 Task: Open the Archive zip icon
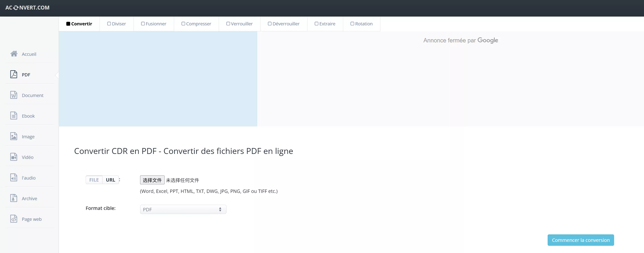(14, 198)
